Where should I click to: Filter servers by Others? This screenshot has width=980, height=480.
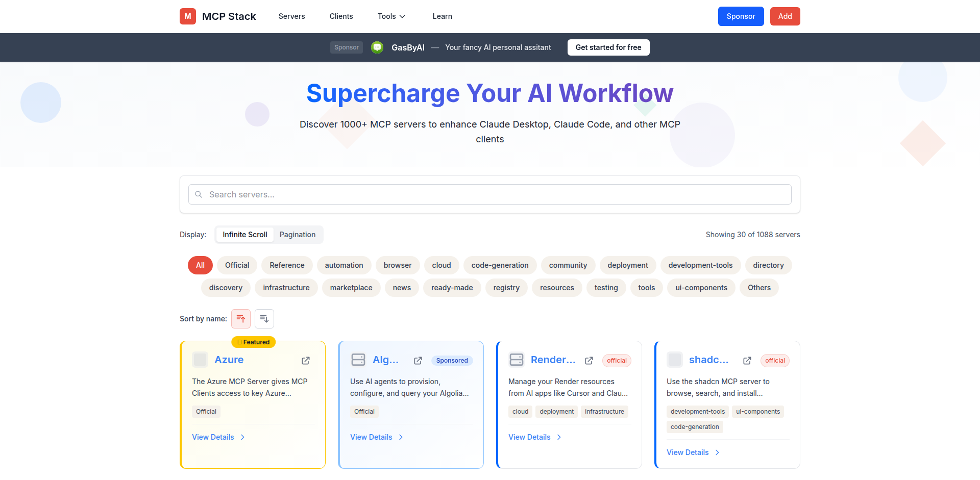(759, 288)
